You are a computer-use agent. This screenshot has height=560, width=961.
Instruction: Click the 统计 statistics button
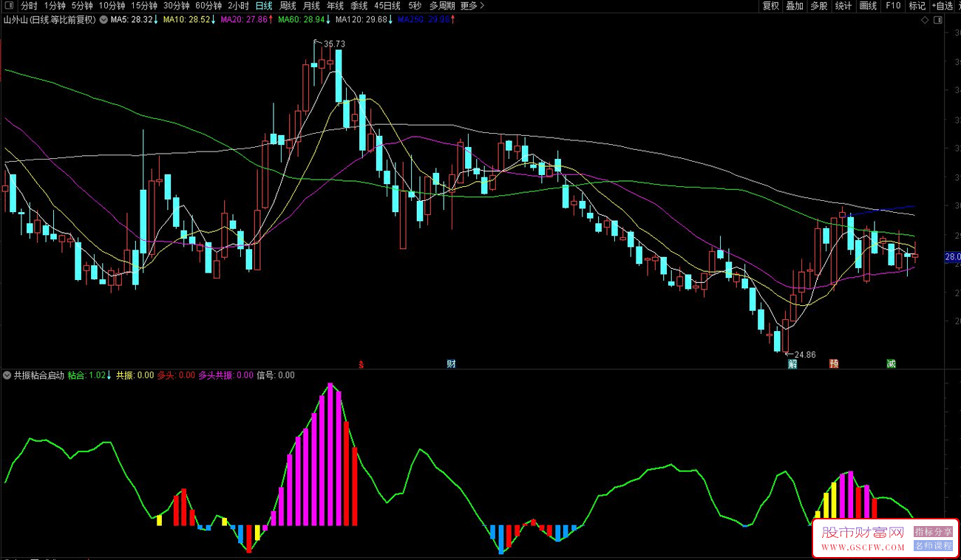[x=843, y=5]
